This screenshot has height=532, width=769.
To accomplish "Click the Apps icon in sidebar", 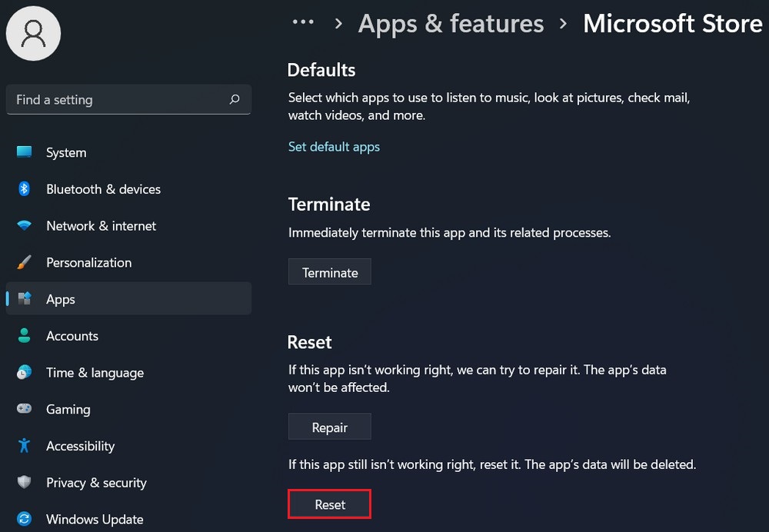I will [24, 298].
